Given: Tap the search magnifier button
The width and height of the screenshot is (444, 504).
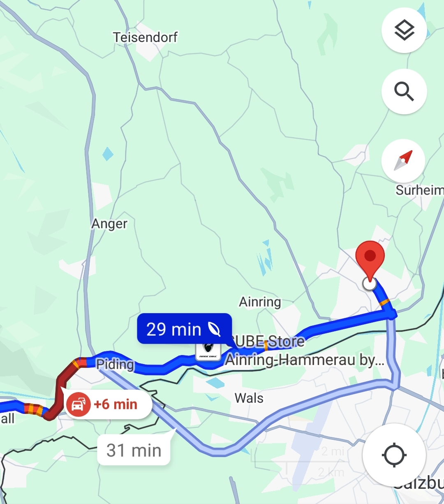Looking at the screenshot, I should pyautogui.click(x=404, y=91).
